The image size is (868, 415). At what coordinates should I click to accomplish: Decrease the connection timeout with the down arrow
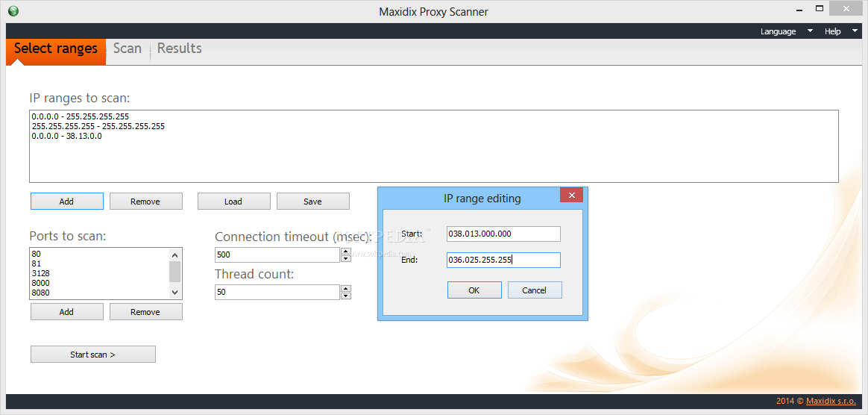point(346,259)
